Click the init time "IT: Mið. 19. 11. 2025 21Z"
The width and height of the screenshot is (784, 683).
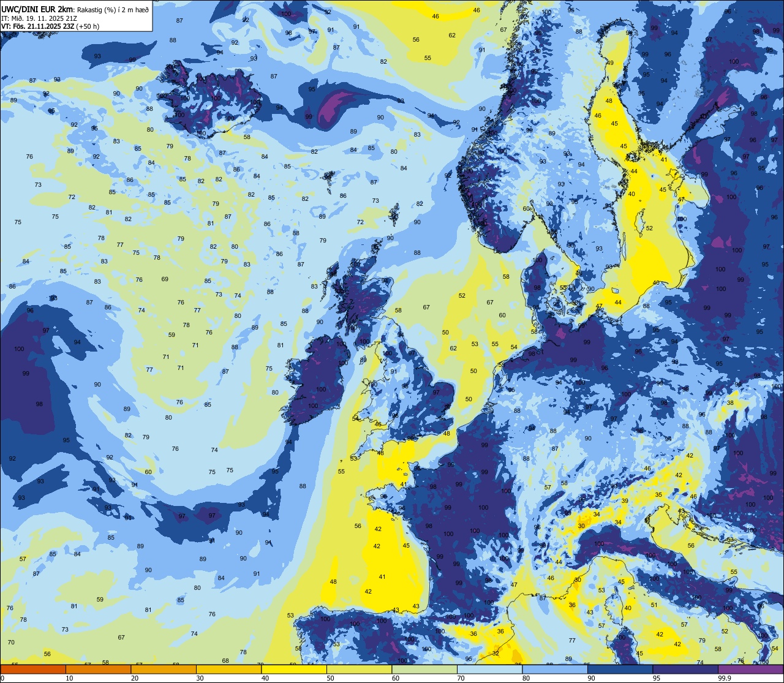pyautogui.click(x=39, y=18)
